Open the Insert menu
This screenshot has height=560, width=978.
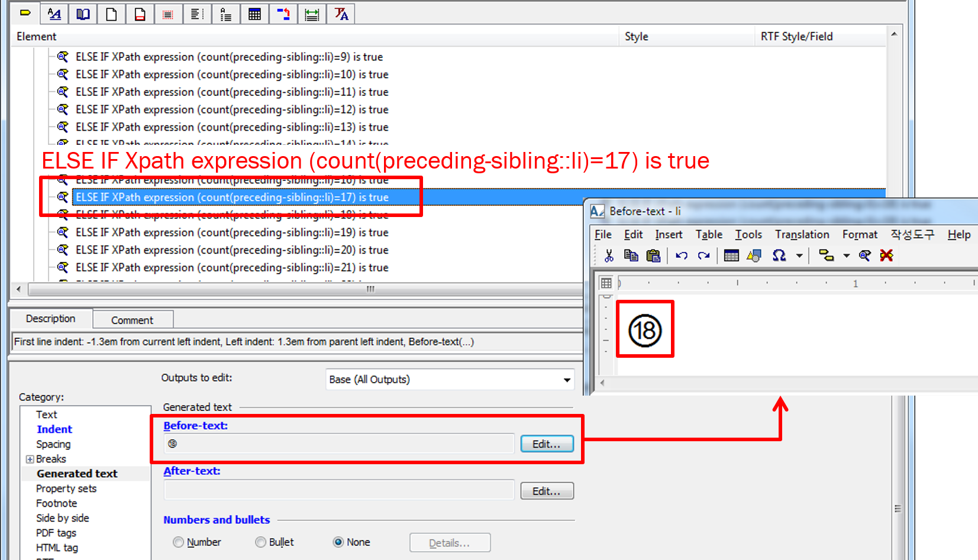click(669, 235)
